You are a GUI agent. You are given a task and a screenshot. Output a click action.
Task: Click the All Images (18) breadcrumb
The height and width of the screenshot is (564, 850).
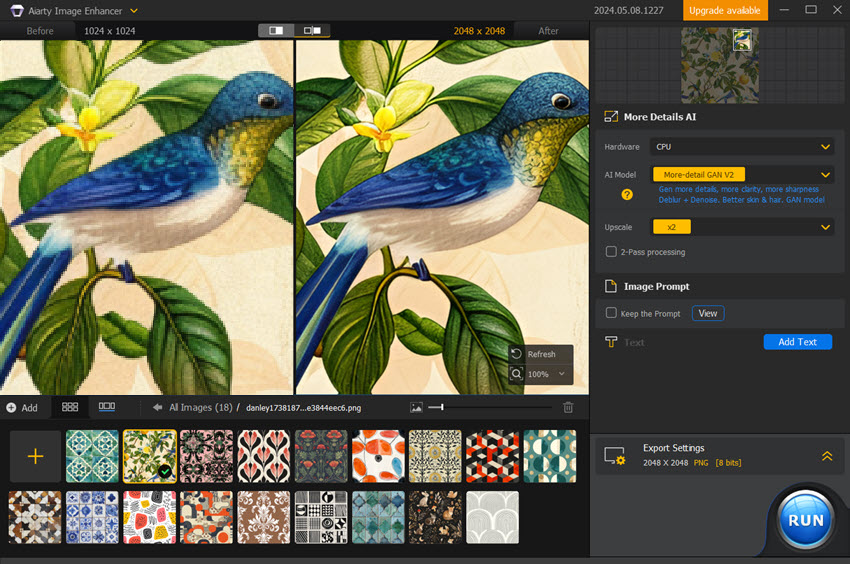coord(201,407)
